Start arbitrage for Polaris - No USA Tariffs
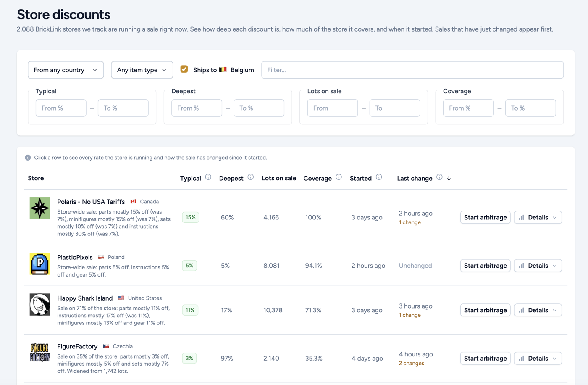Image resolution: width=588 pixels, height=385 pixels. point(486,217)
